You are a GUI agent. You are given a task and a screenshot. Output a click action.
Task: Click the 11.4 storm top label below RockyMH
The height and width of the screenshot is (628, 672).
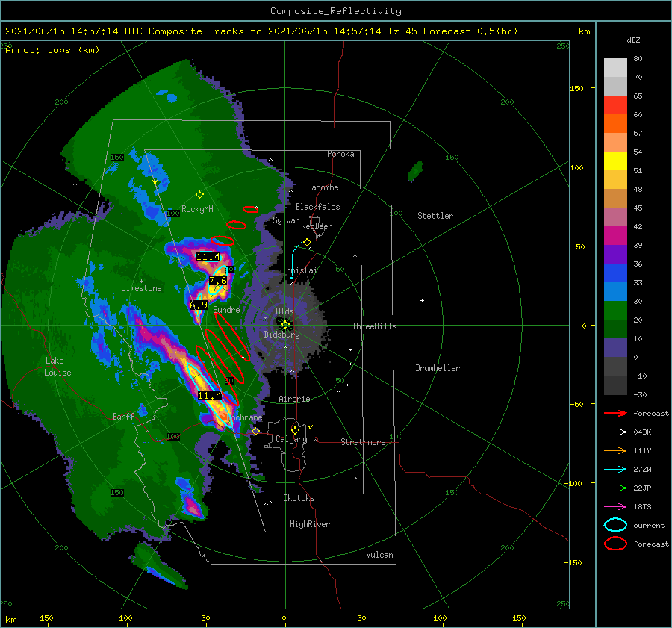tap(208, 257)
